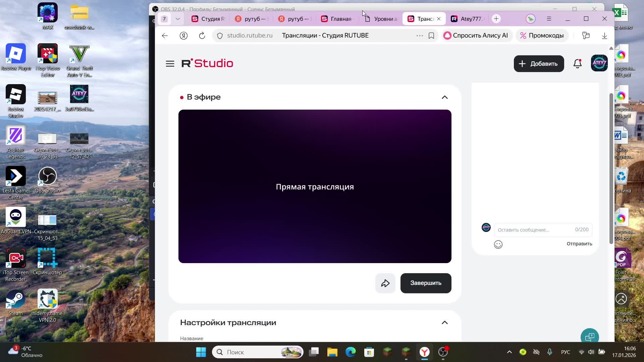Click the page vertical scrollbar
The image size is (644, 362).
[611, 168]
